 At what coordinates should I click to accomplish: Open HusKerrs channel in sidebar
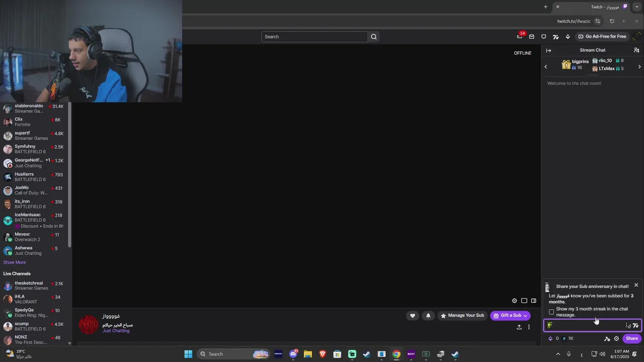[35, 176]
